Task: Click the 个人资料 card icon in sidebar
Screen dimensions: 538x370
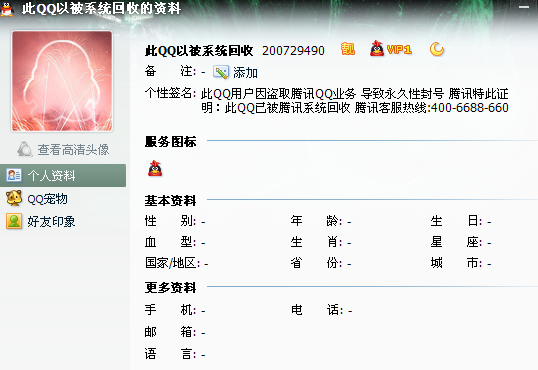Action: click(x=14, y=175)
